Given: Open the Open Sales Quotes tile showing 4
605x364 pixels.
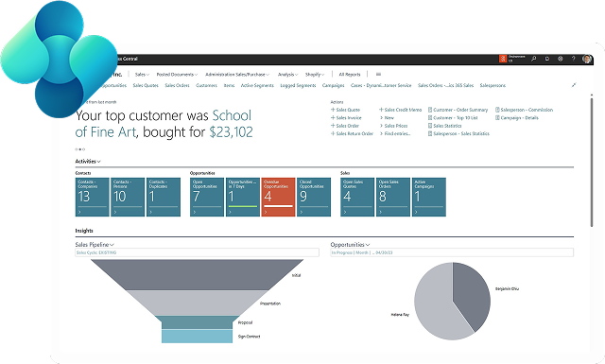Looking at the screenshot, I should tap(357, 197).
